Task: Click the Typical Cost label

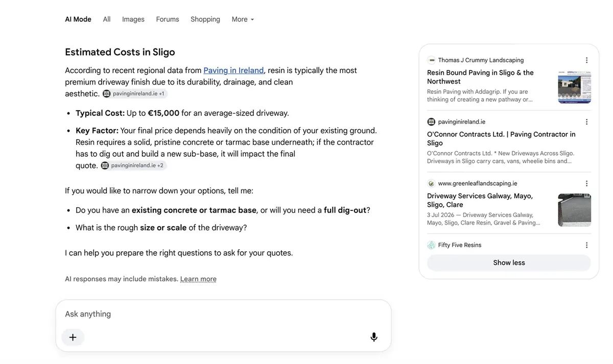Action: tap(100, 113)
